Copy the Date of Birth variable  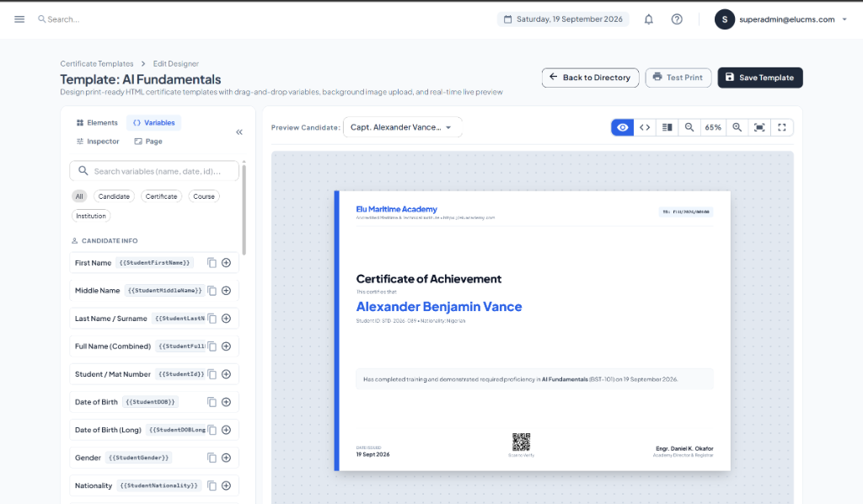click(x=212, y=402)
